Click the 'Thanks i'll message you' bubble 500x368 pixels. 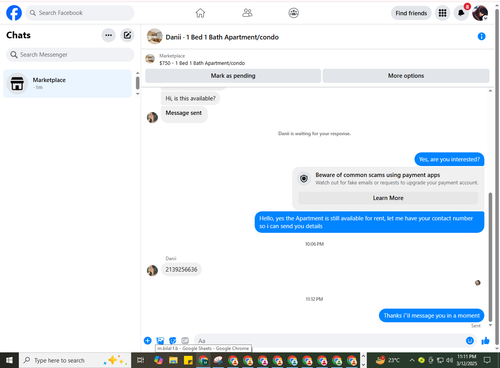click(x=431, y=315)
